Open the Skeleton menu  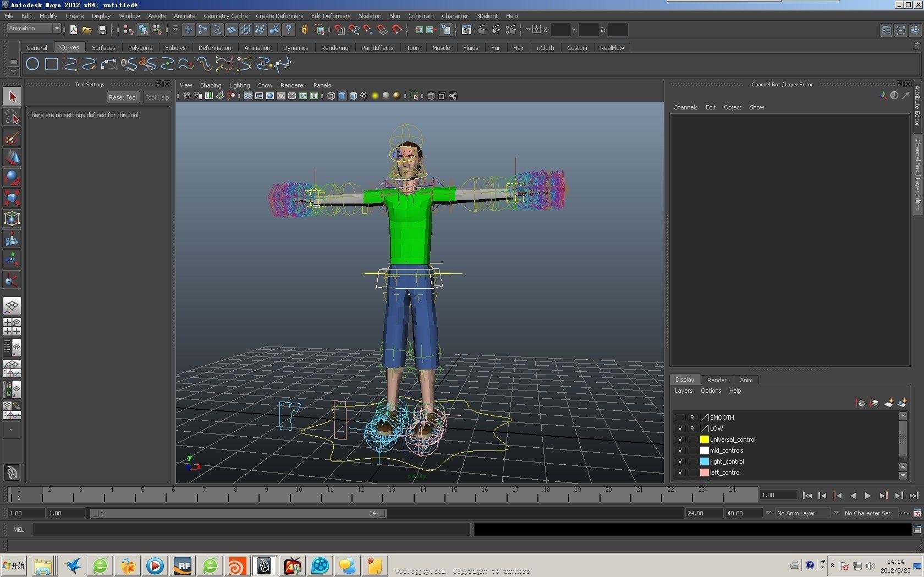coord(370,16)
